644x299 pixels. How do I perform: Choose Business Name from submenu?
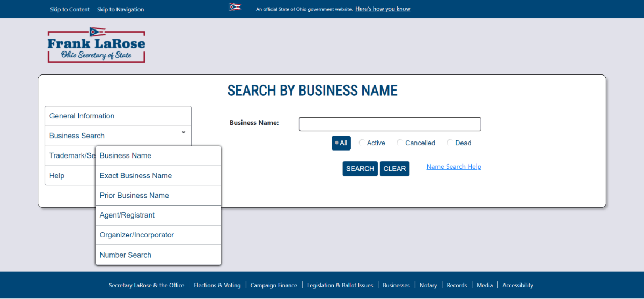(158, 156)
